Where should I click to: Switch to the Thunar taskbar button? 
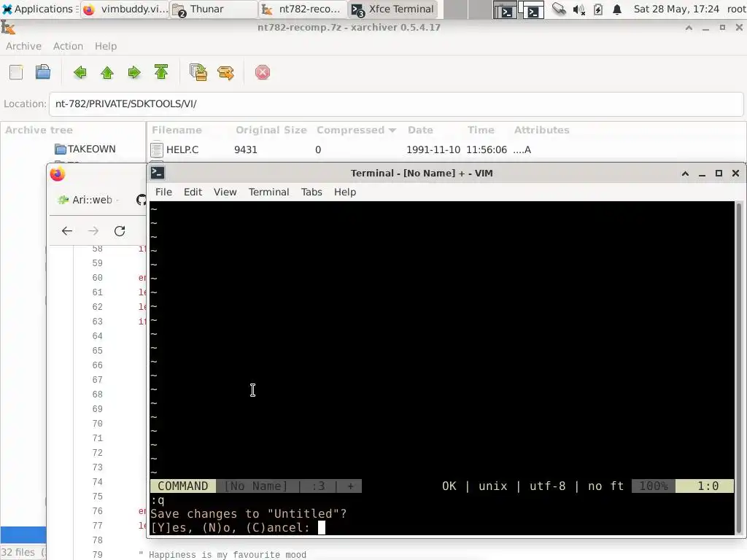click(x=214, y=9)
